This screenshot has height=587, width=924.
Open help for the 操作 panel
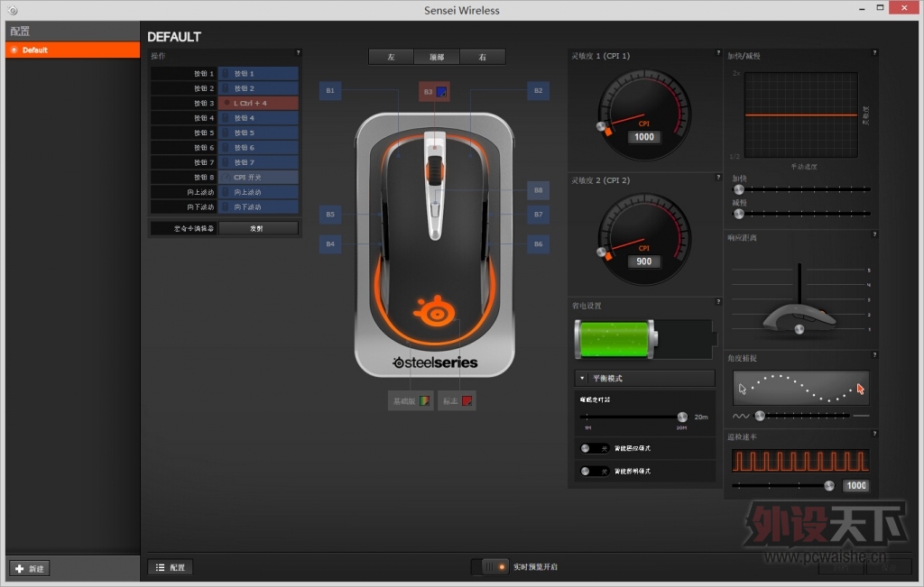coord(298,53)
